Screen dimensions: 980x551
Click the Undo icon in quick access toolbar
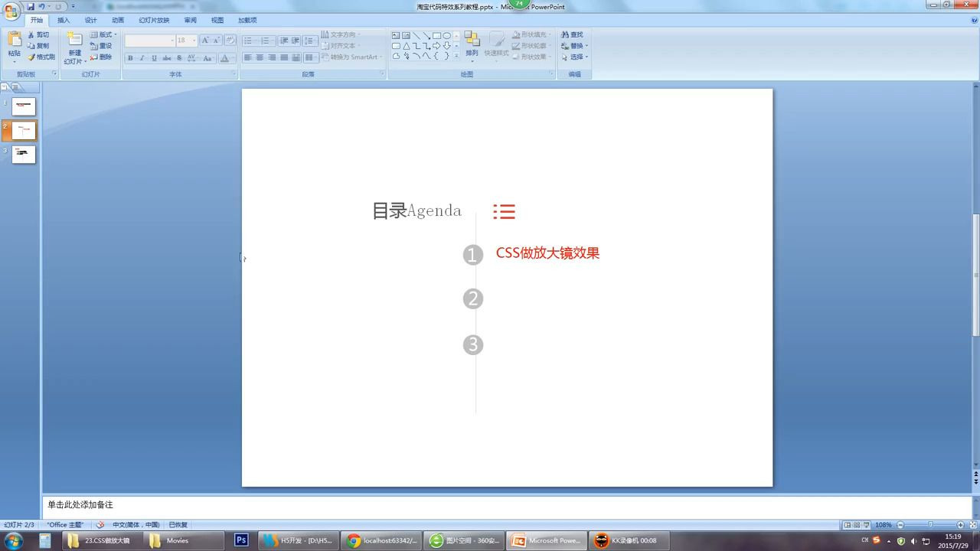pos(42,6)
